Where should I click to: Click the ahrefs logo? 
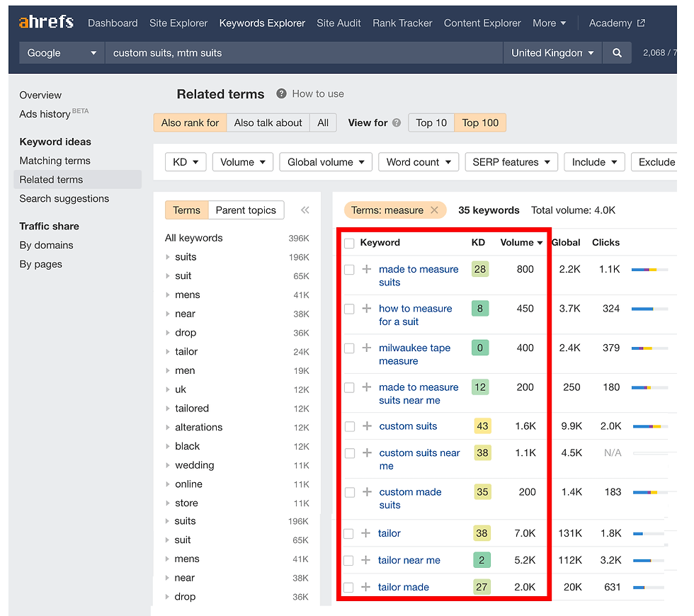[46, 22]
